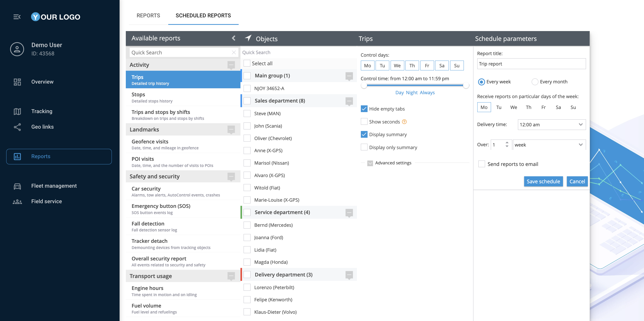The image size is (644, 321).
Task: Collapse the Sales department group
Action: (349, 101)
